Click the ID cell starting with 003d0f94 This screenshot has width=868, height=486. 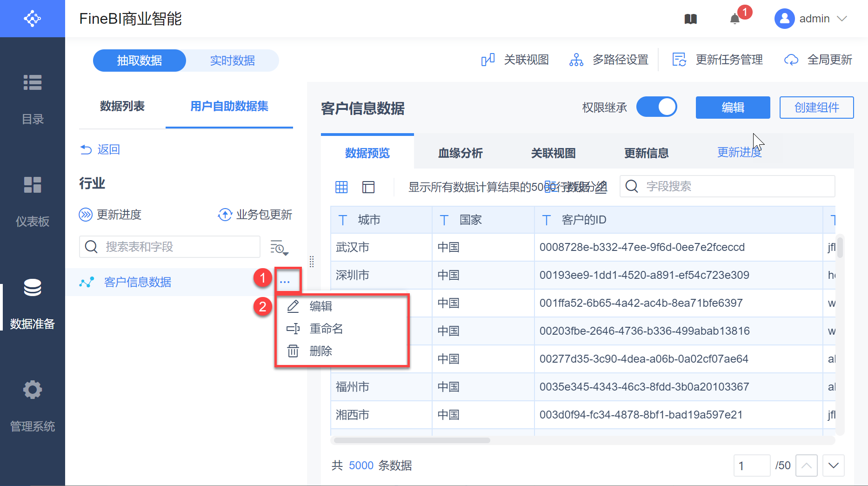(x=679, y=415)
